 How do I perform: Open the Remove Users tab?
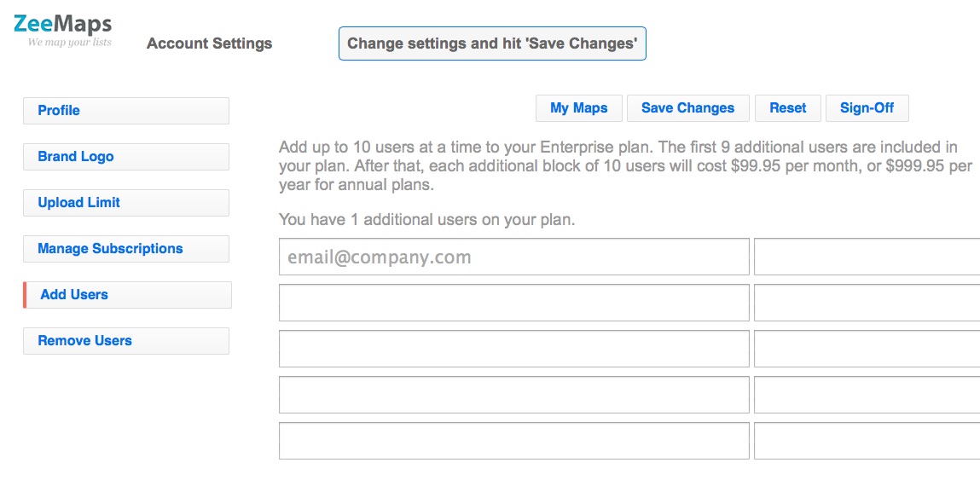pyautogui.click(x=126, y=341)
